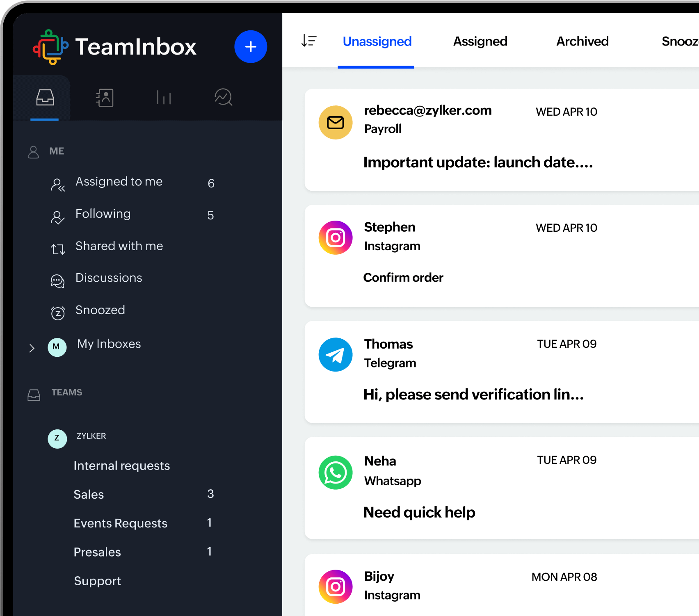Image resolution: width=699 pixels, height=616 pixels.
Task: Click the Following person-check icon
Action: click(57, 217)
